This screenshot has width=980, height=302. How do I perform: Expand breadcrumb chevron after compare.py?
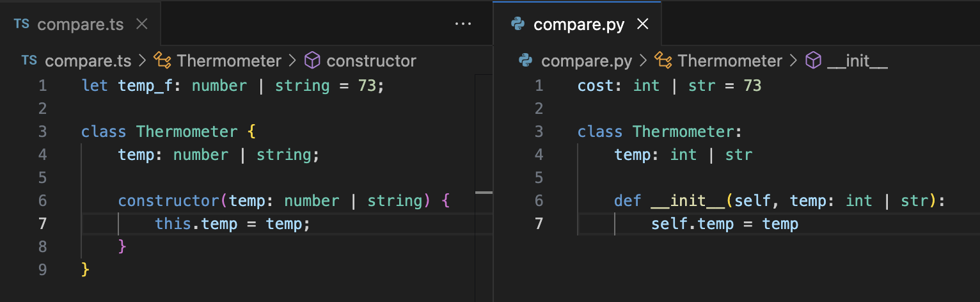(x=643, y=61)
